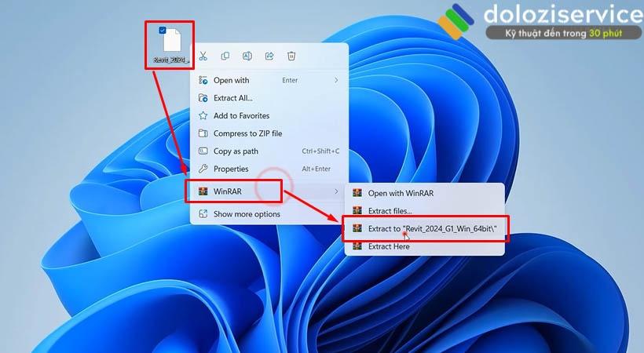Click the Cut scissors icon
The height and width of the screenshot is (353, 644).
(x=203, y=56)
